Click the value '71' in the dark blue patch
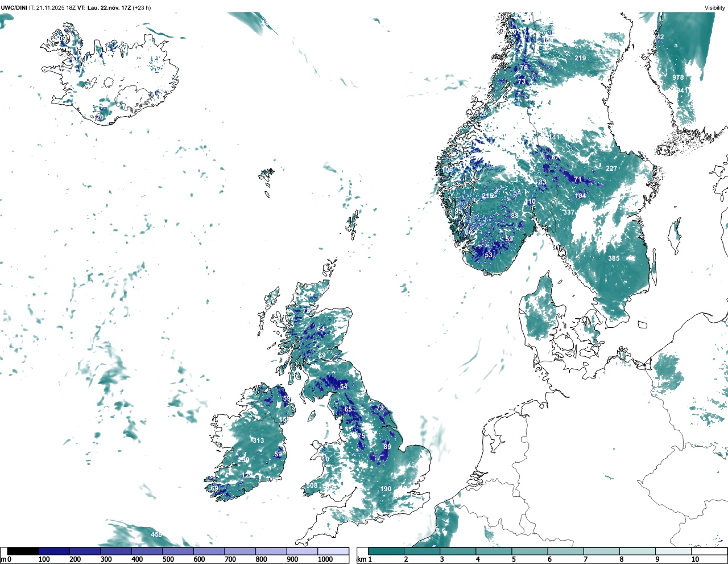 578,180
